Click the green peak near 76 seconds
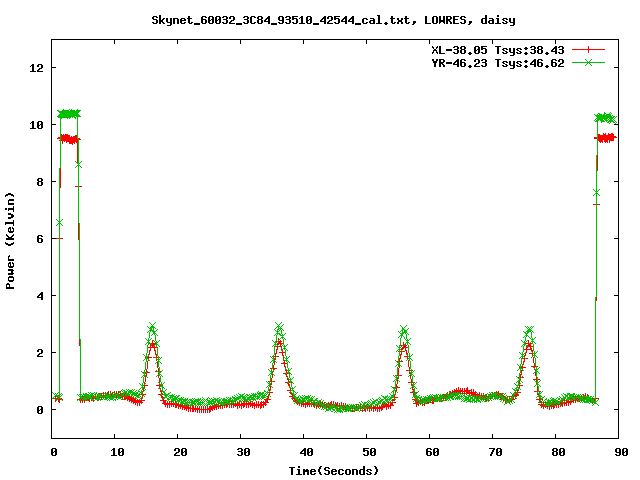The width and height of the screenshot is (640, 480). [x=529, y=330]
